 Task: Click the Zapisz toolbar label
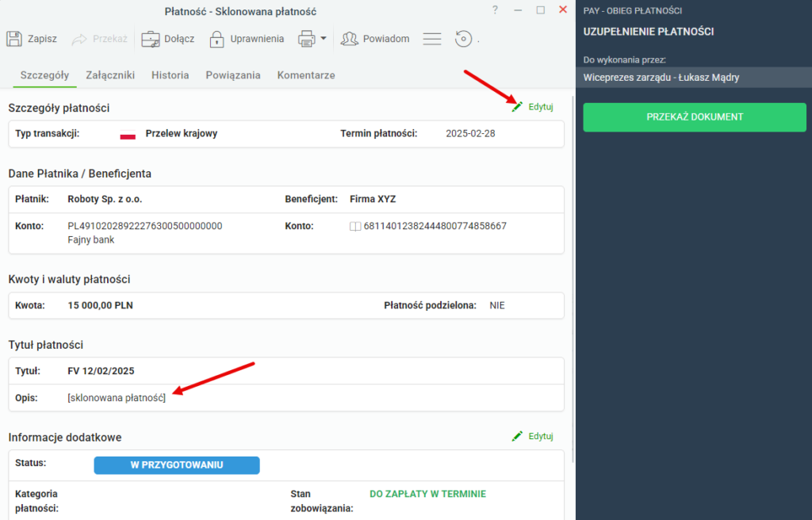[x=43, y=39]
